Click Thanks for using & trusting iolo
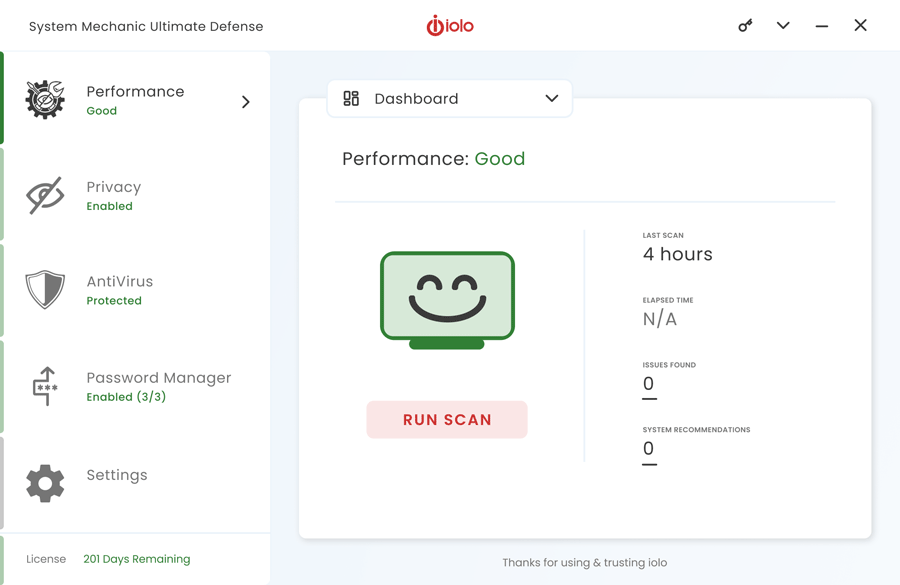This screenshot has width=900, height=585. point(585,563)
